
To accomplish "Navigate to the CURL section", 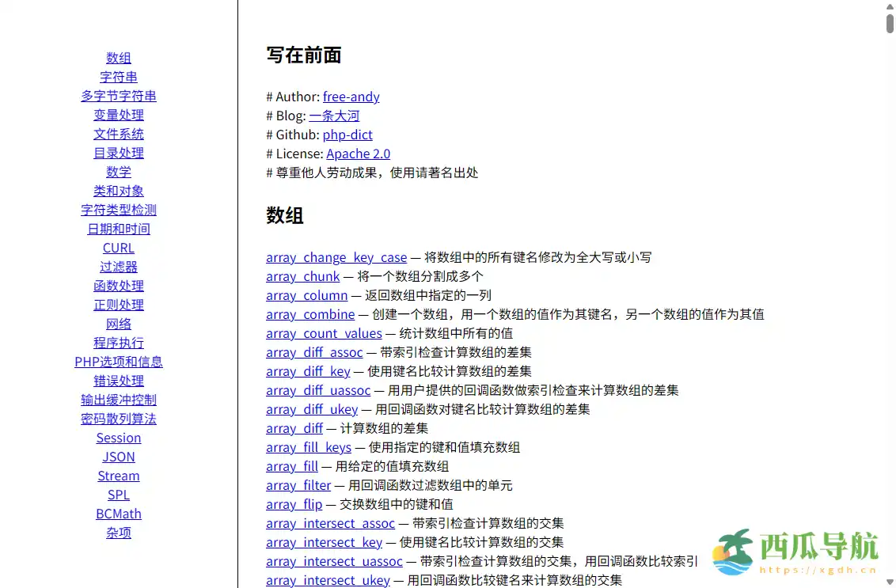I will click(118, 248).
